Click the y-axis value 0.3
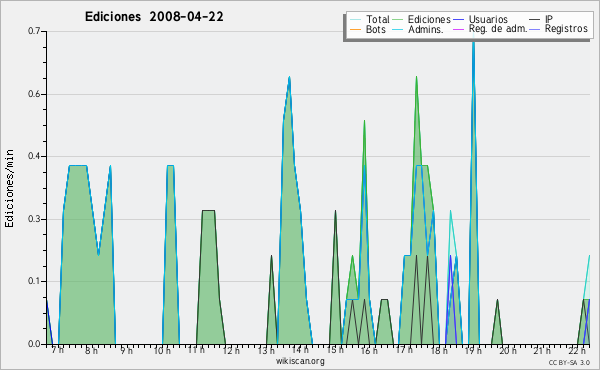 (34, 219)
